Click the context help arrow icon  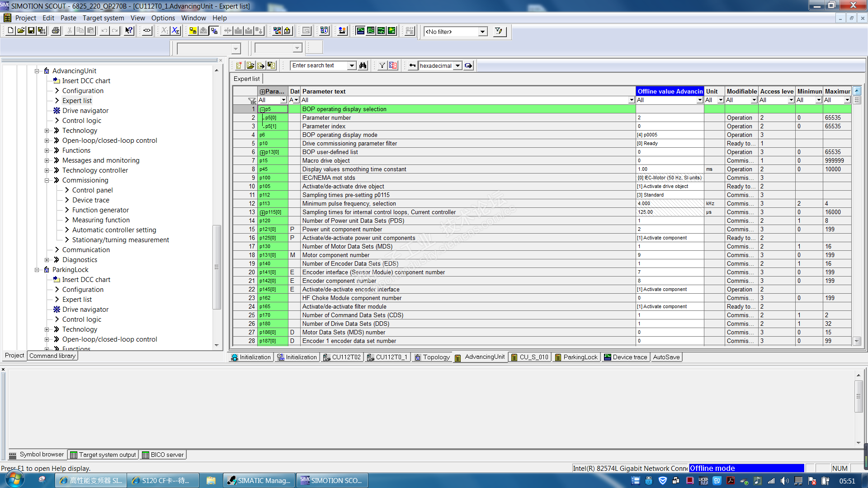[x=129, y=31]
